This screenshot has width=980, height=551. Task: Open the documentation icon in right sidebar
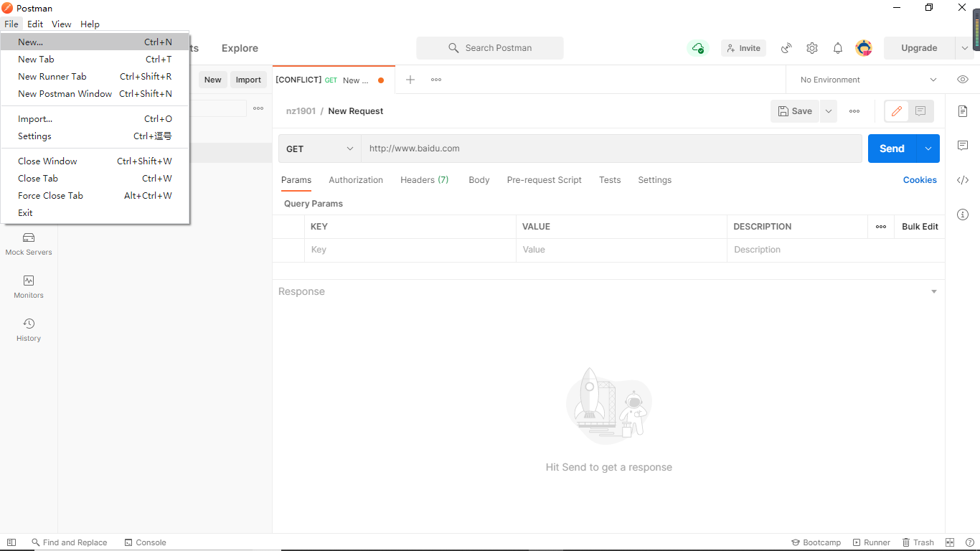tap(963, 111)
